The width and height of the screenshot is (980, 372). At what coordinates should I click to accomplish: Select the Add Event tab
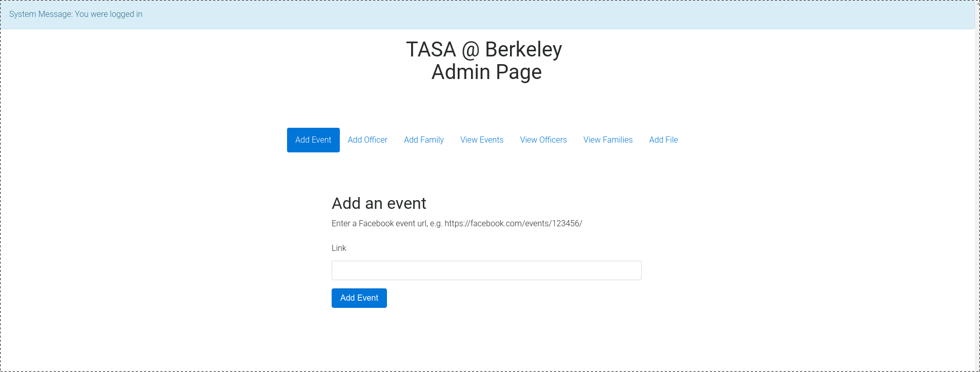click(x=313, y=140)
